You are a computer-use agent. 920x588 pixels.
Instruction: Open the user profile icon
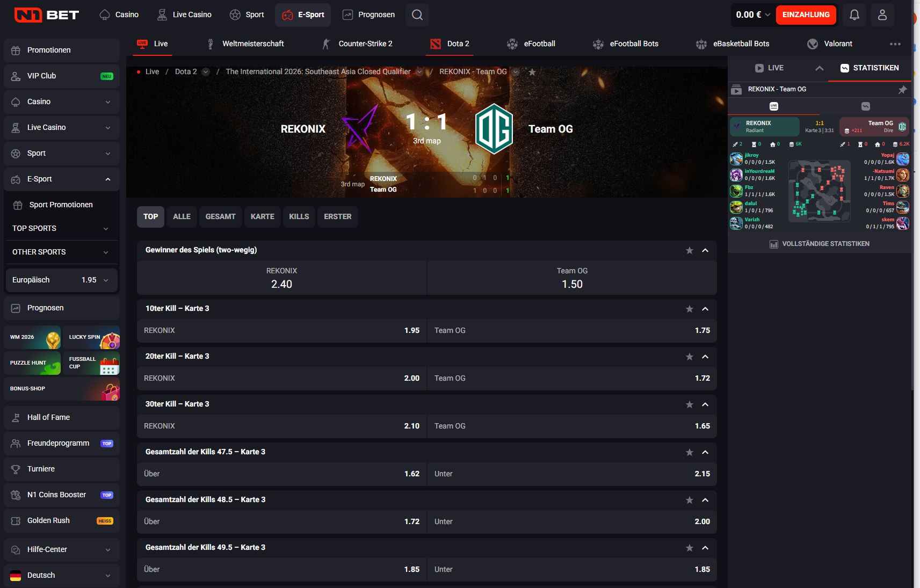[x=882, y=14]
